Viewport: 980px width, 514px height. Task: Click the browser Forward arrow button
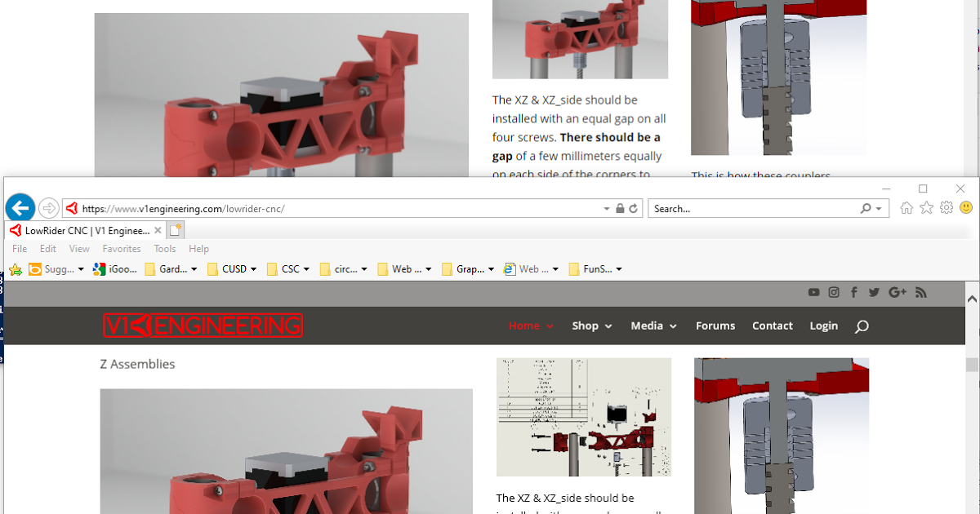pyautogui.click(x=49, y=208)
